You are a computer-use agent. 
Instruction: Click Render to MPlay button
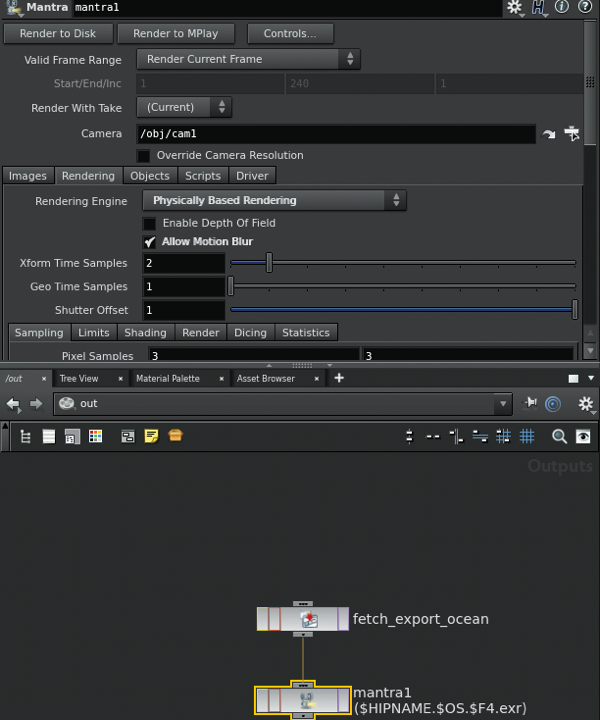(176, 34)
